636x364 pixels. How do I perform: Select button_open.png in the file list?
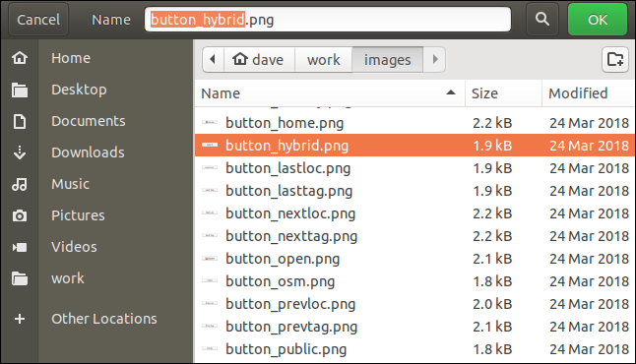coord(414,259)
